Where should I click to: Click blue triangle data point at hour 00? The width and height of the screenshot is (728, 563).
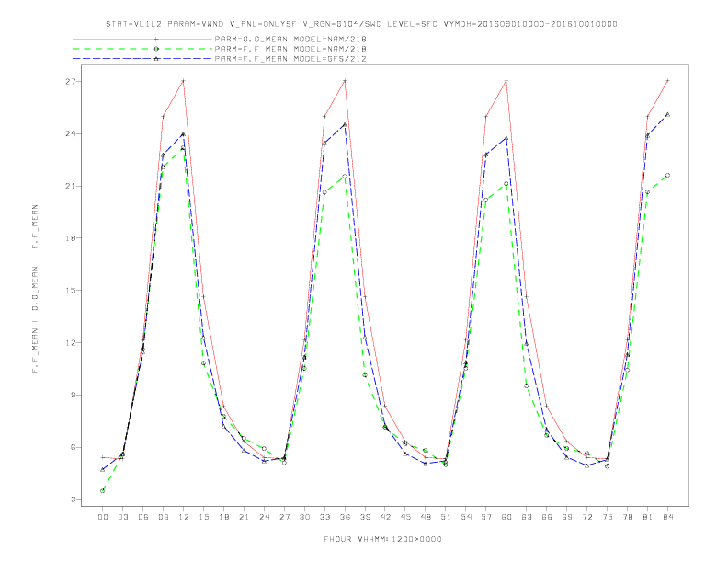(103, 470)
